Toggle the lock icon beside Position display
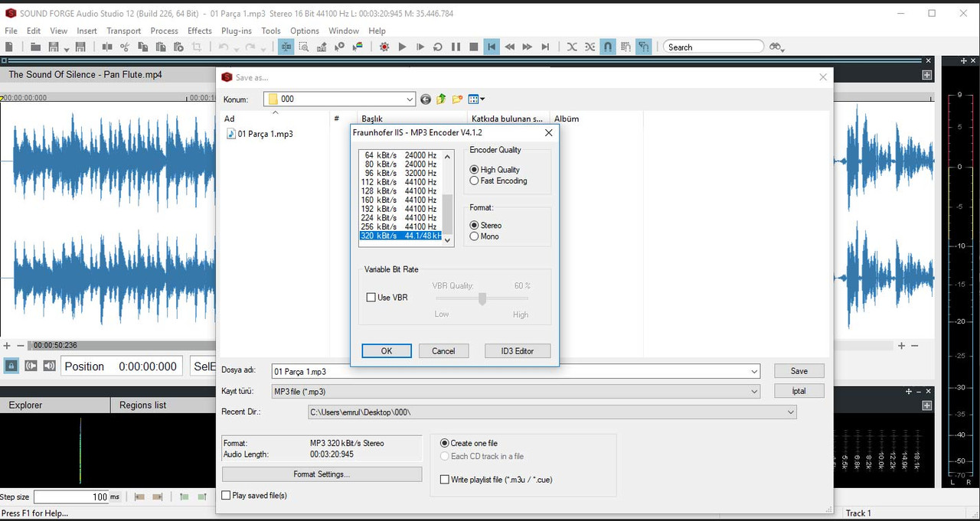The width and height of the screenshot is (980, 521). coord(11,366)
